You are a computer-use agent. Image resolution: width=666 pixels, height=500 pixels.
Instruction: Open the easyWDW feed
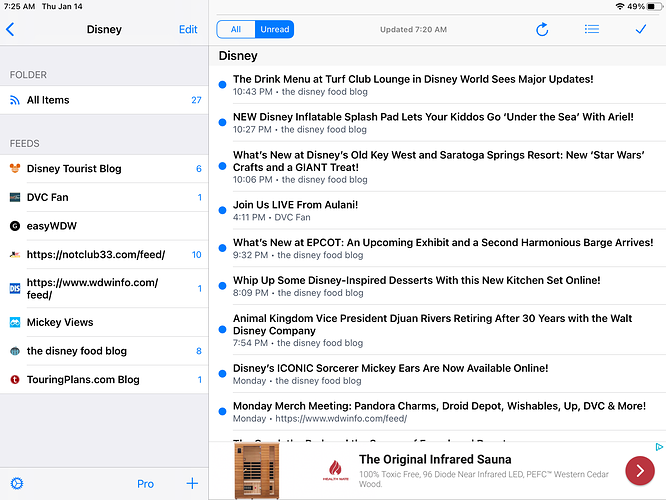point(104,226)
